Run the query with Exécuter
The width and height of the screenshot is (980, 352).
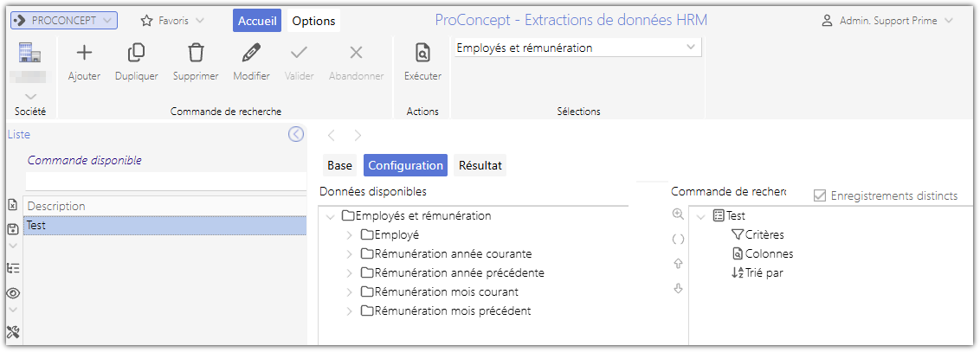(422, 54)
